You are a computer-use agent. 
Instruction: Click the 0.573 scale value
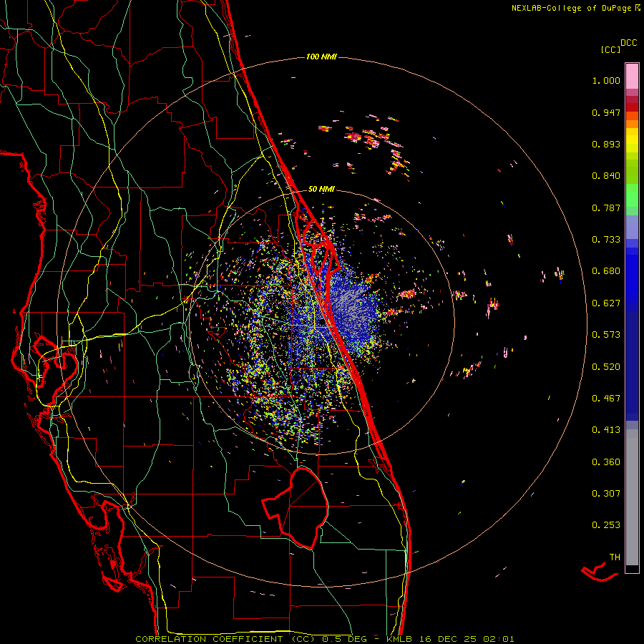tap(606, 335)
